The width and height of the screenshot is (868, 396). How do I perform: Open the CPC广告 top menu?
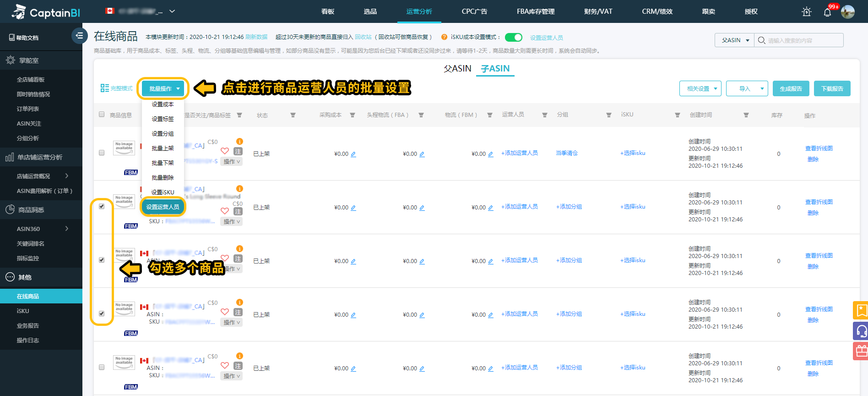tap(474, 11)
